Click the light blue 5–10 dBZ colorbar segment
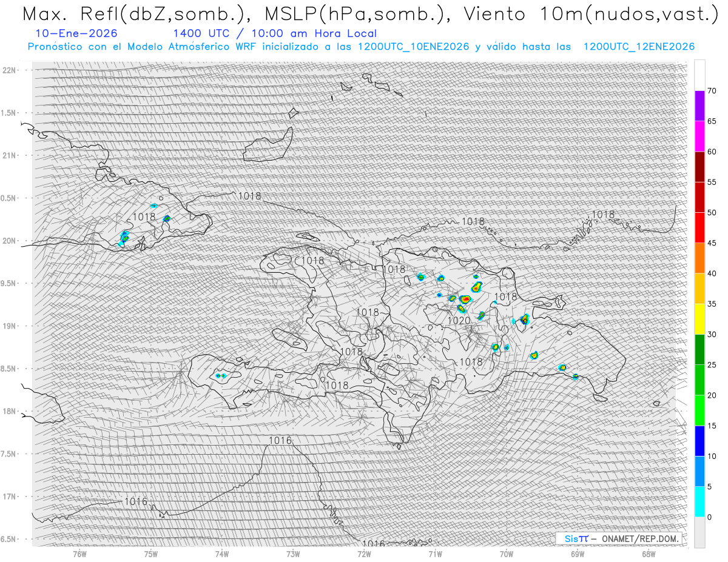 (x=699, y=471)
